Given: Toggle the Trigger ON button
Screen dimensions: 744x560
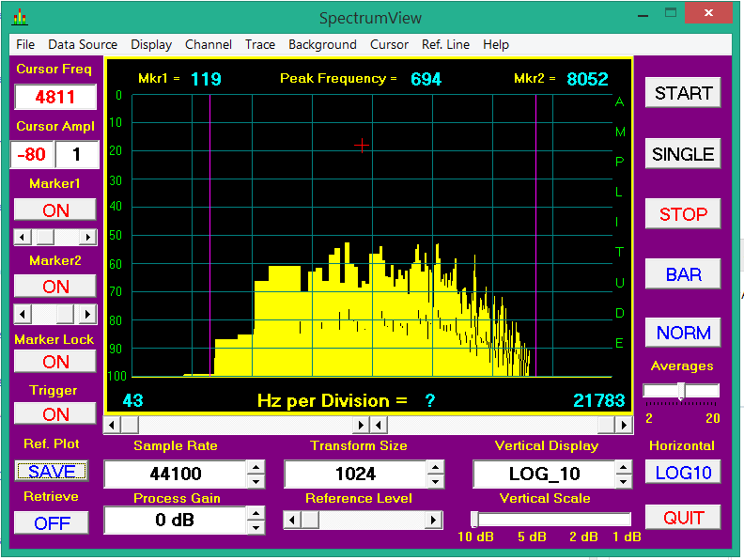Looking at the screenshot, I should click(55, 414).
